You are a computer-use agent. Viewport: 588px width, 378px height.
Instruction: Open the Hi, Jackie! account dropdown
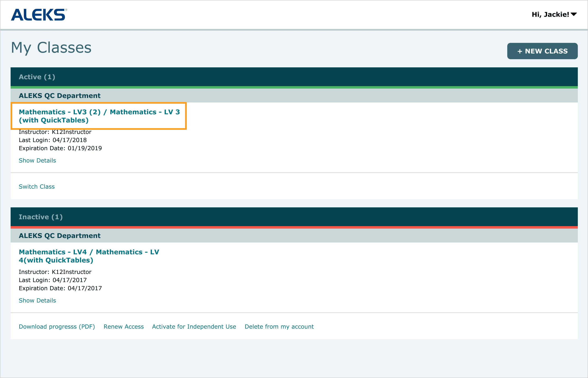coord(550,14)
